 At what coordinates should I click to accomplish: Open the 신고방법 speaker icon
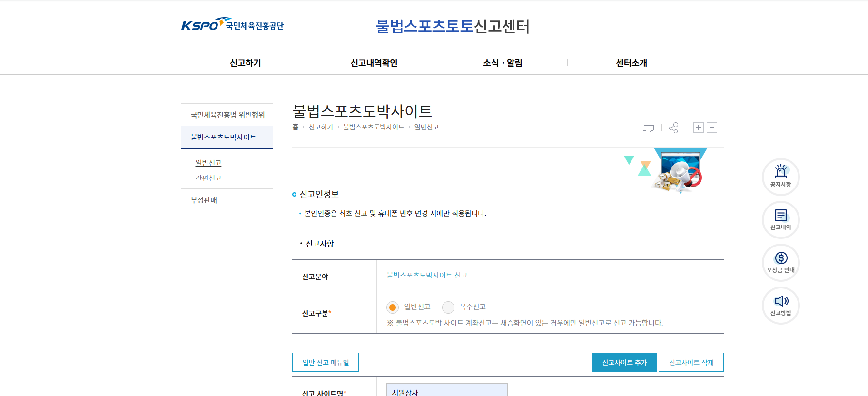tap(780, 305)
